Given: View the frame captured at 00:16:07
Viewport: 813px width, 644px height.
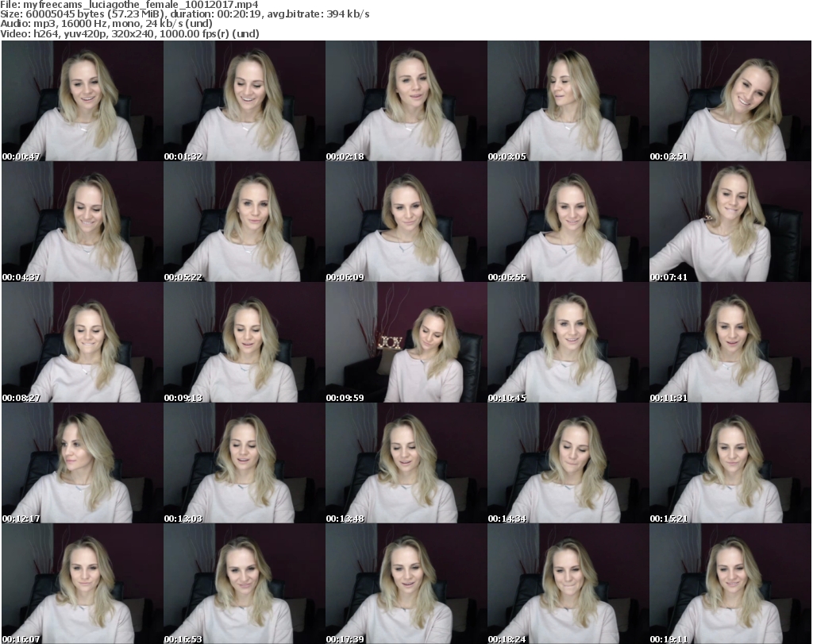Looking at the screenshot, I should coord(83,584).
